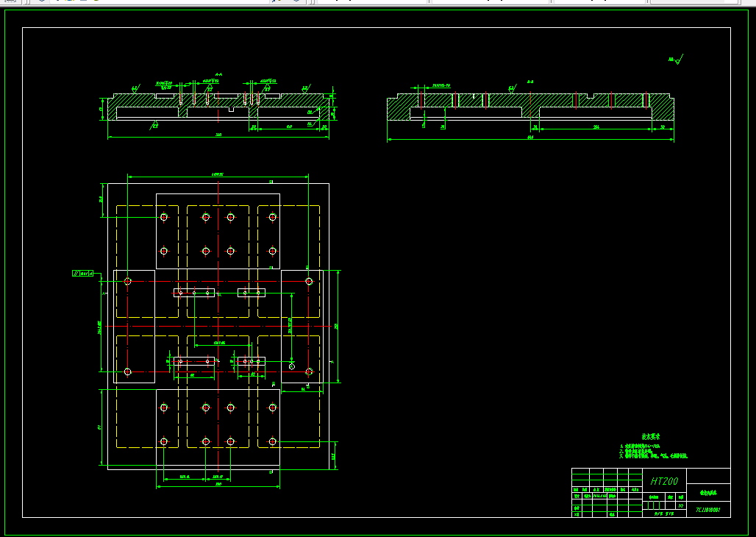Image resolution: width=756 pixels, height=537 pixels.
Task: Select the A-A section label above left section view
Action: [218, 74]
